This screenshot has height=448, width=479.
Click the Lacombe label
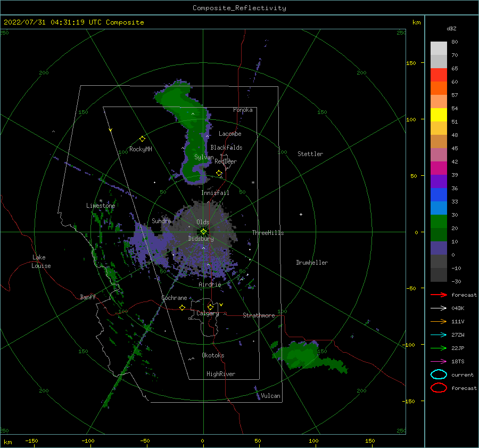(230, 134)
